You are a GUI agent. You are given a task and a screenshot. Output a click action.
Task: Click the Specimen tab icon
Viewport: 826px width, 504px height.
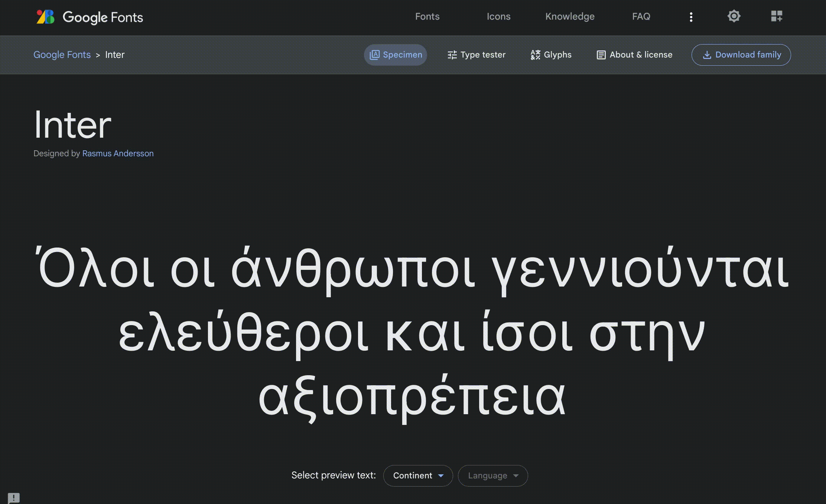pos(374,55)
